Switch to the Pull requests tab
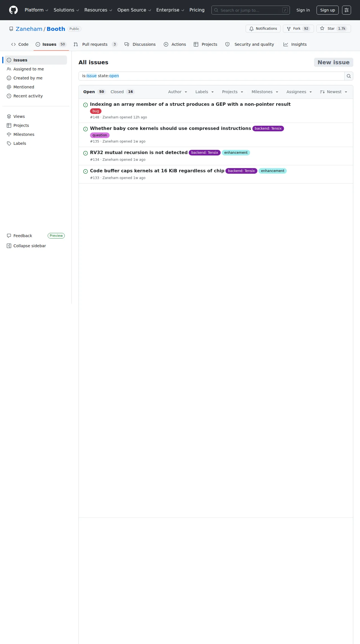 coord(95,44)
